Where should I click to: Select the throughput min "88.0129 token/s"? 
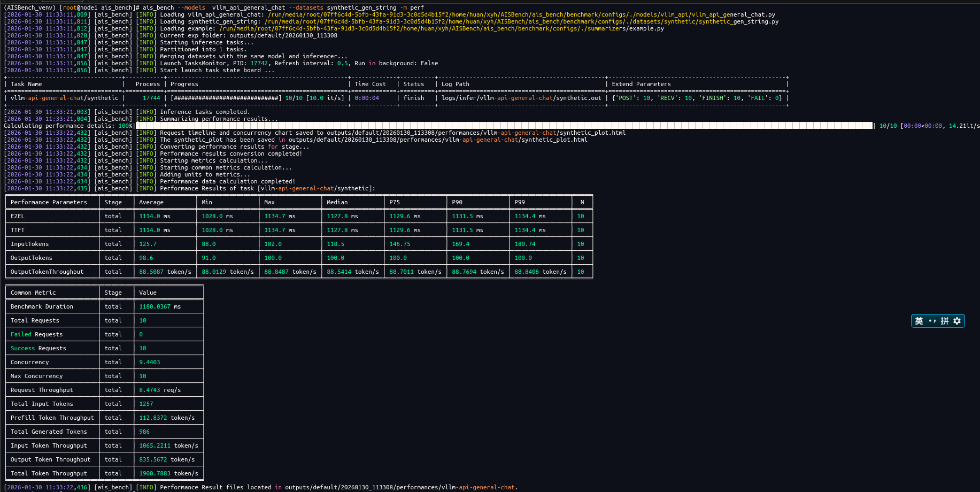coord(228,272)
